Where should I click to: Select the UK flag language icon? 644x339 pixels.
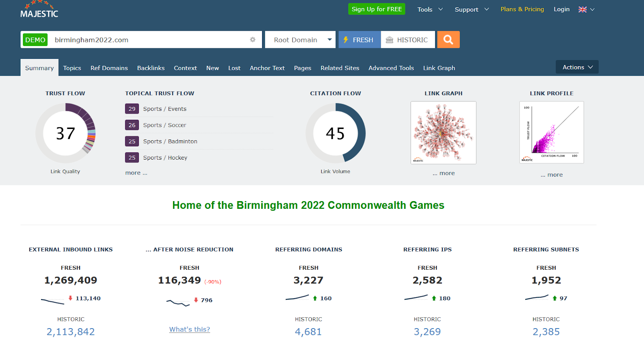tap(582, 9)
